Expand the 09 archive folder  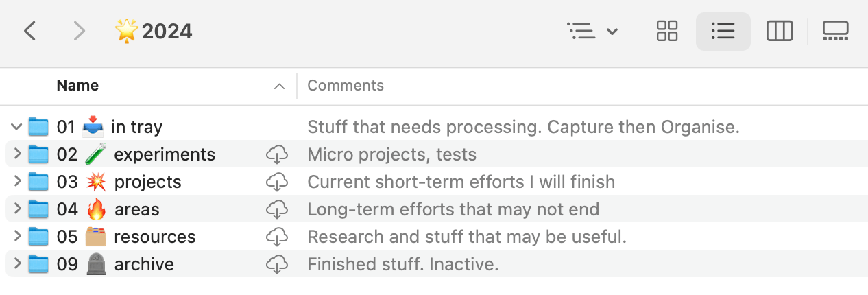pos(17,264)
